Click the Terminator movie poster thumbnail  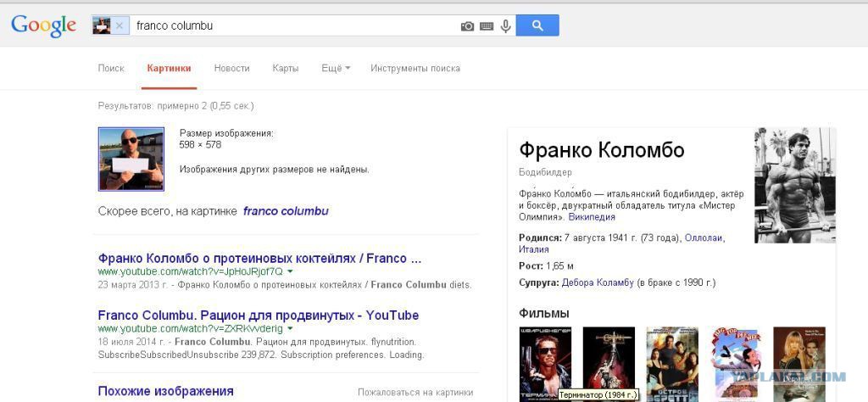click(x=545, y=362)
